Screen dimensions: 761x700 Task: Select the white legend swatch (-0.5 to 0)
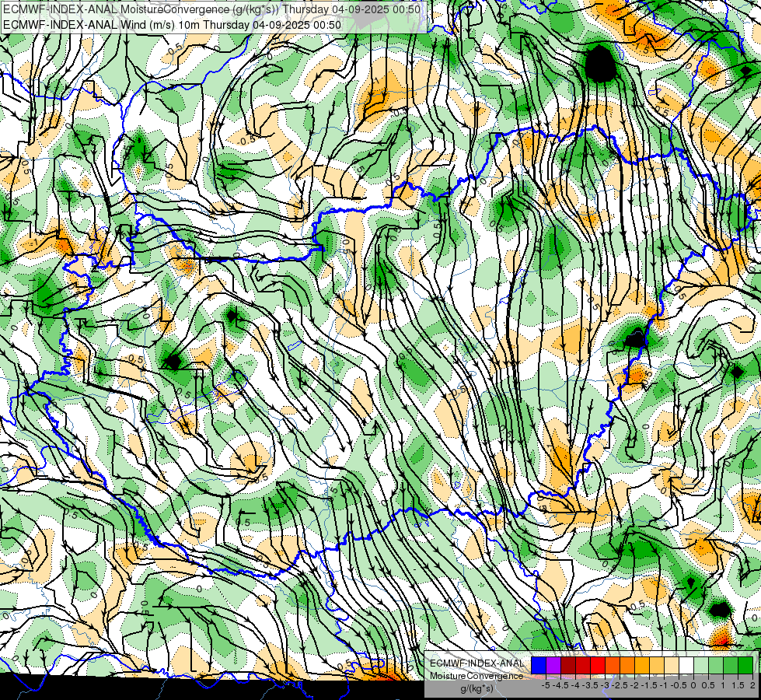[x=686, y=666]
